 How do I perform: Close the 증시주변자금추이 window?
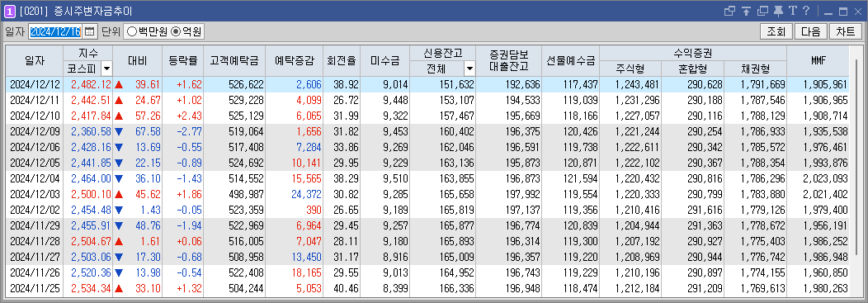858,11
